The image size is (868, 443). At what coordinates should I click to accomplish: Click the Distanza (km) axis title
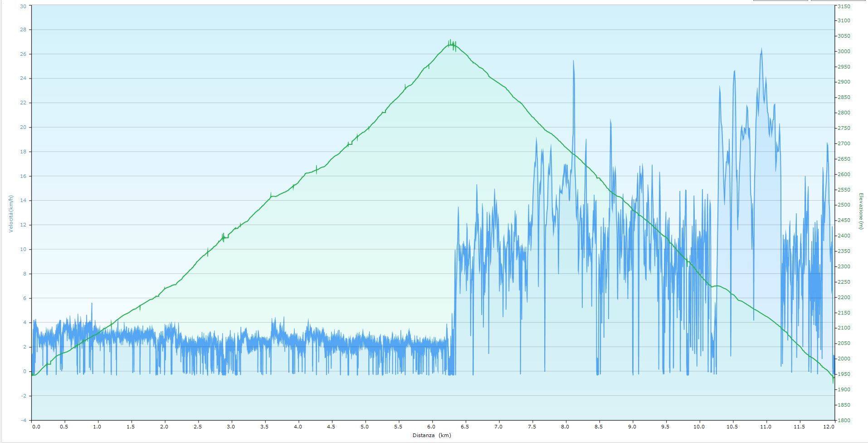tap(432, 435)
